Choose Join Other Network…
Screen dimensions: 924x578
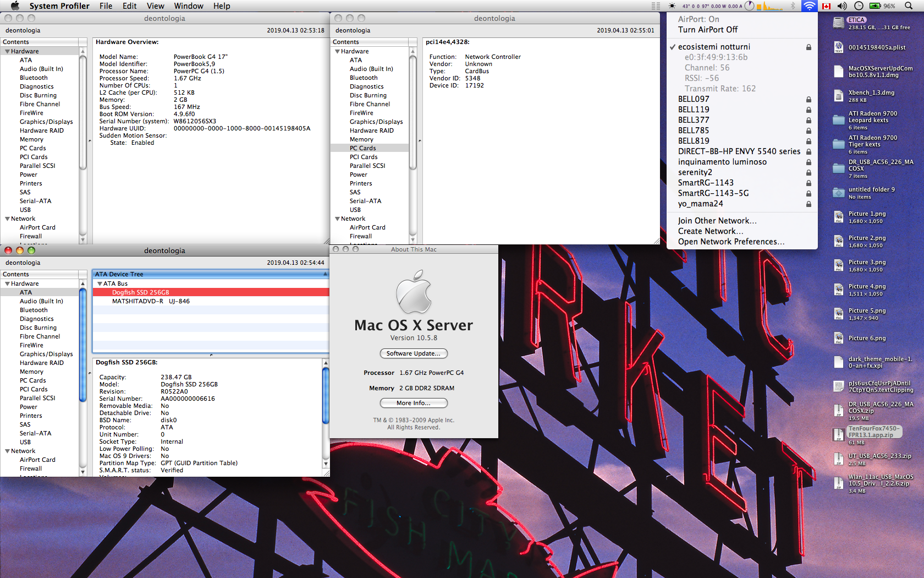(742, 221)
